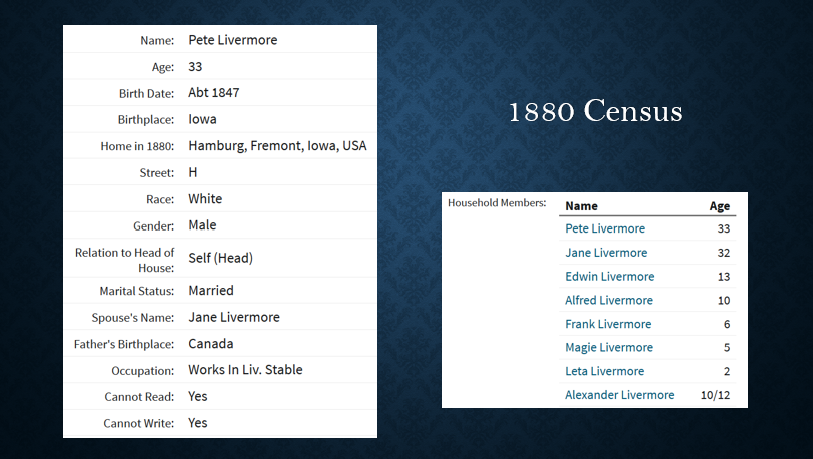Viewport: 813px width, 459px height.
Task: Click the Age column header
Action: pos(720,206)
